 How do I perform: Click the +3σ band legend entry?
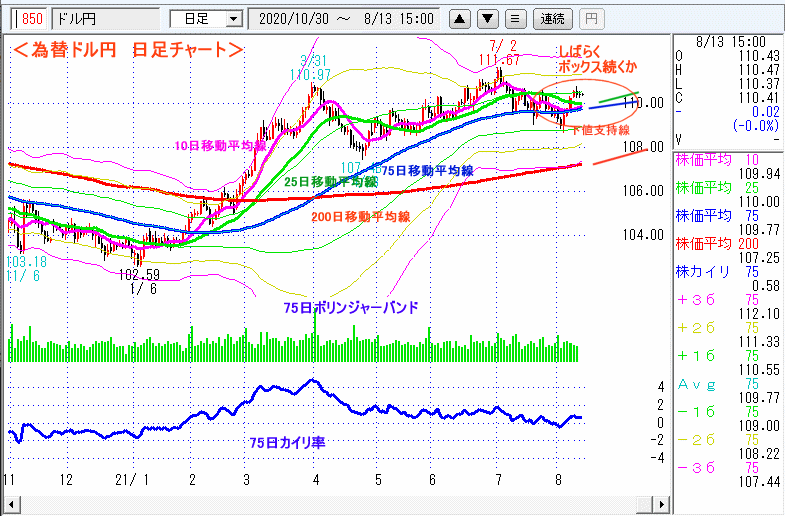point(726,299)
